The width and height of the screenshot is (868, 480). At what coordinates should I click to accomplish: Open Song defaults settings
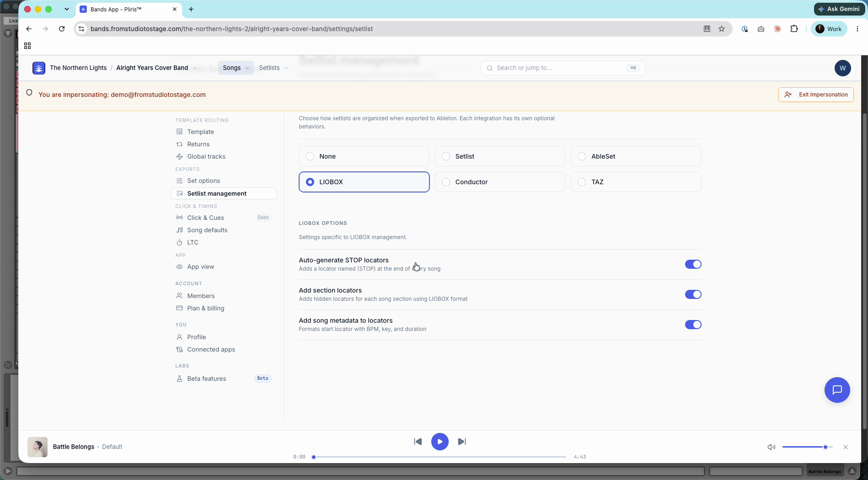point(224,230)
